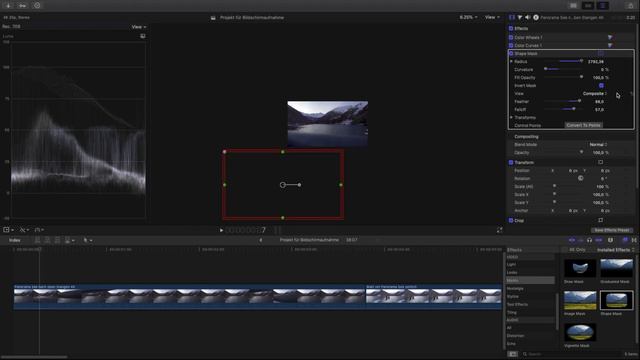Open the Video inspector tab icon

[x=512, y=18]
